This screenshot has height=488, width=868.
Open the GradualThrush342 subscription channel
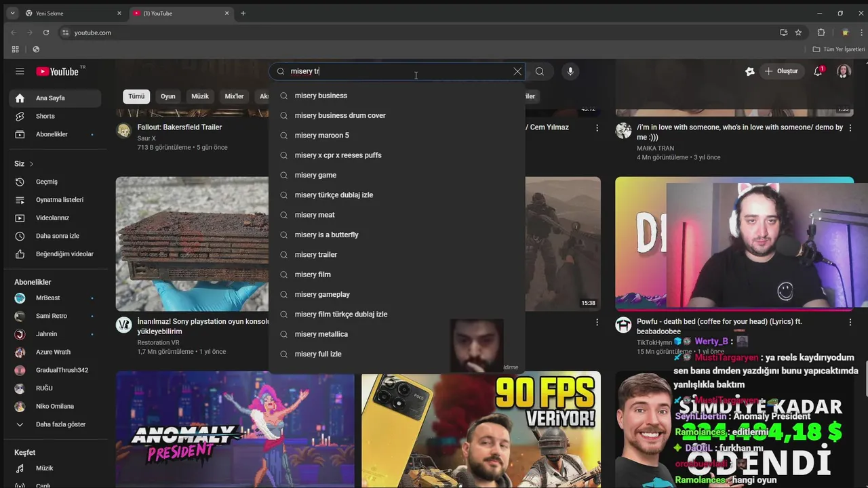pyautogui.click(x=55, y=370)
